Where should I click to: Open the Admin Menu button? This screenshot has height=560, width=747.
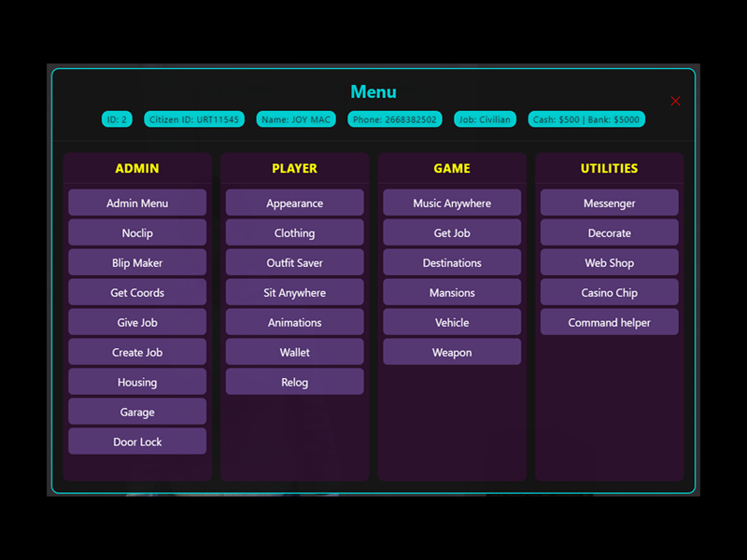point(137,203)
